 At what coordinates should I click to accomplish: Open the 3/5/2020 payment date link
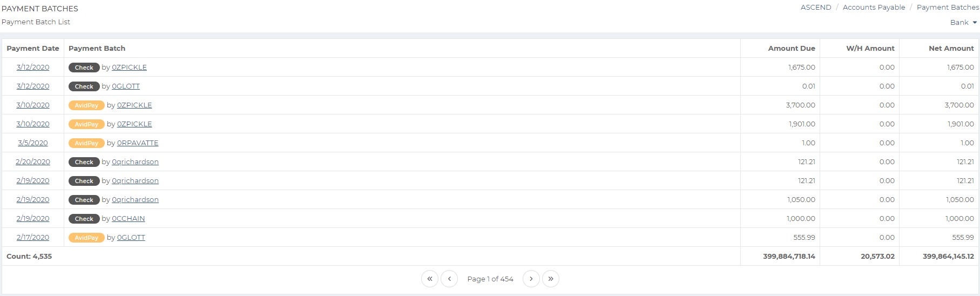(x=33, y=143)
